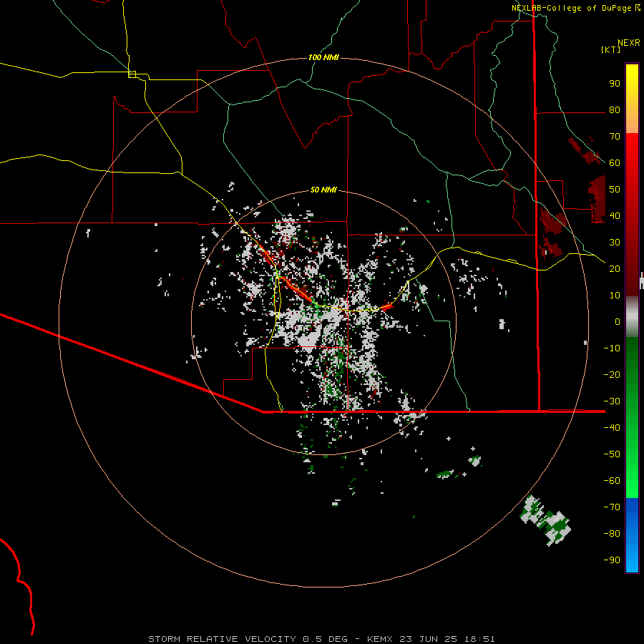Viewport: 644px width, 644px height.
Task: Click the -20 value on the velocity scale
Action: pyautogui.click(x=612, y=374)
